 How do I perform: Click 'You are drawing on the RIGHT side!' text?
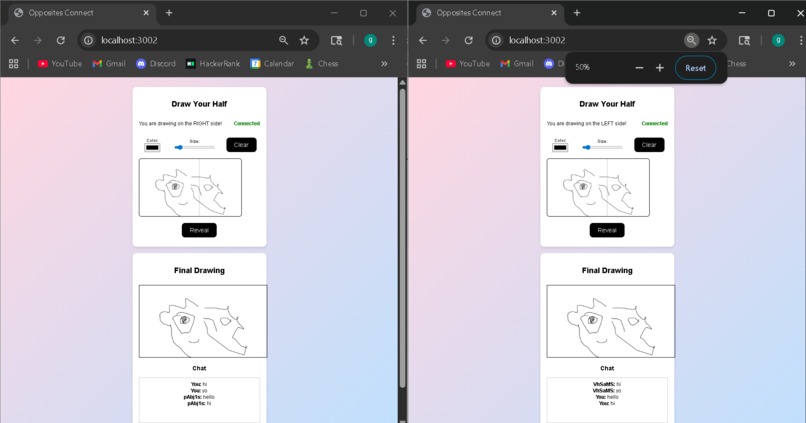[180, 123]
